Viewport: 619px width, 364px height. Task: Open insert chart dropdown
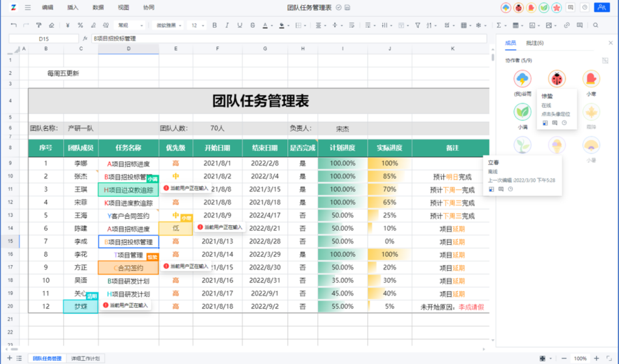pyautogui.click(x=534, y=25)
